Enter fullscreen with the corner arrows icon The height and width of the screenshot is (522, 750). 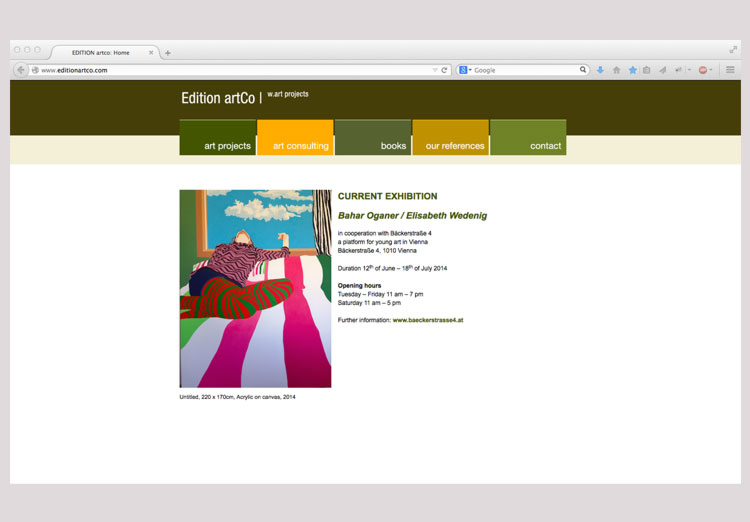(733, 49)
